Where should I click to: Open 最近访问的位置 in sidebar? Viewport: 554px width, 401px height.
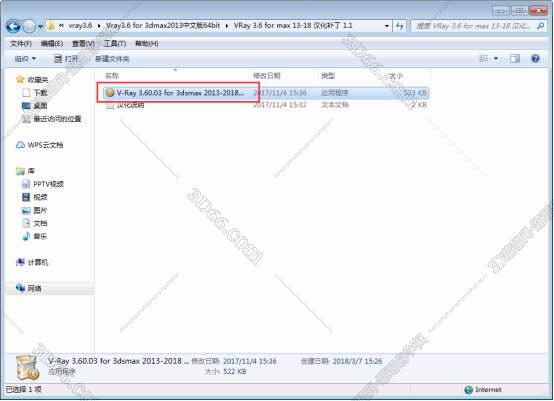coord(57,119)
